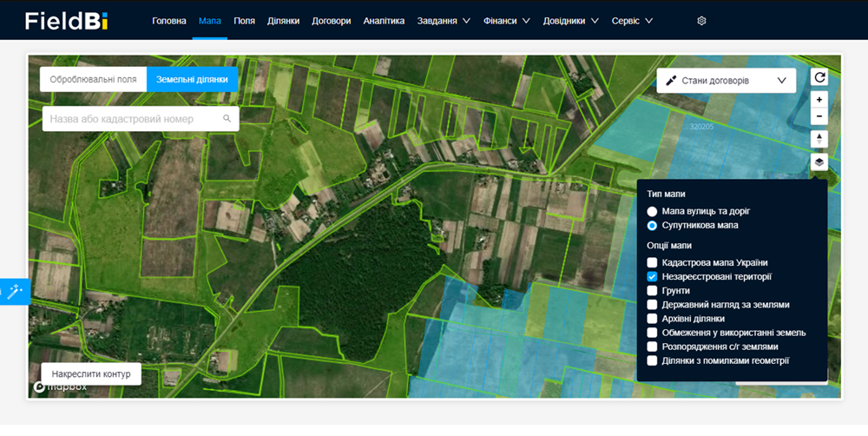Select the Супутникова мапа radio
Screen dimensions: 868x436
point(652,226)
